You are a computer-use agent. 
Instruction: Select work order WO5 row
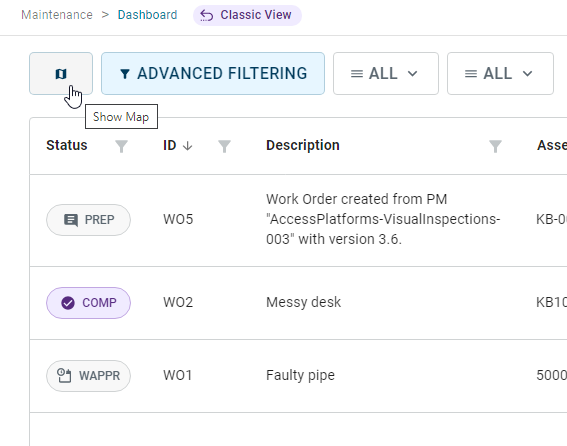click(298, 220)
